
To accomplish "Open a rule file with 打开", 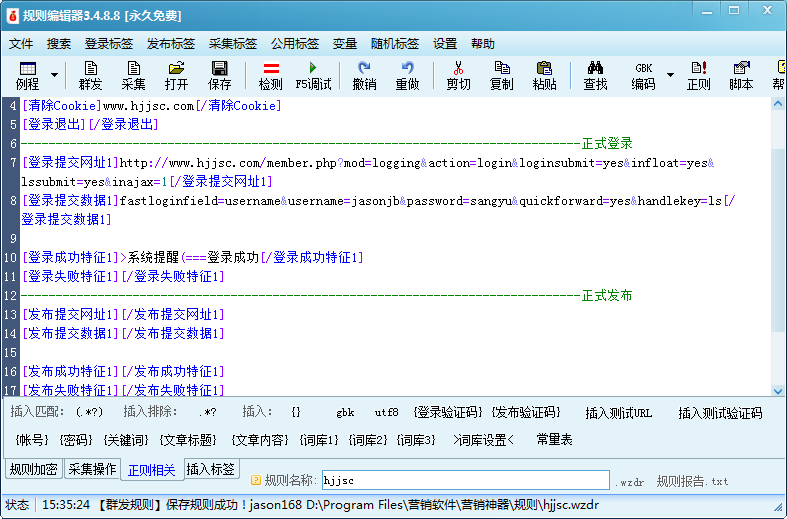I will [x=177, y=76].
